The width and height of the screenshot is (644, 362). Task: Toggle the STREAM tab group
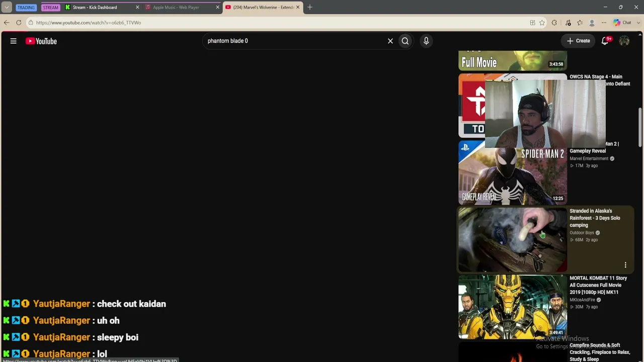click(x=50, y=8)
